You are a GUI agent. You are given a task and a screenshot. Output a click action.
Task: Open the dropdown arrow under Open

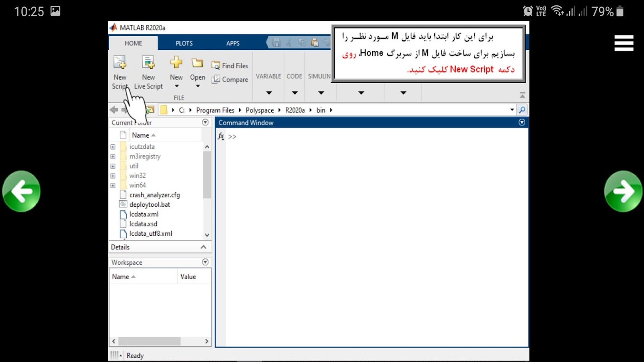click(197, 86)
